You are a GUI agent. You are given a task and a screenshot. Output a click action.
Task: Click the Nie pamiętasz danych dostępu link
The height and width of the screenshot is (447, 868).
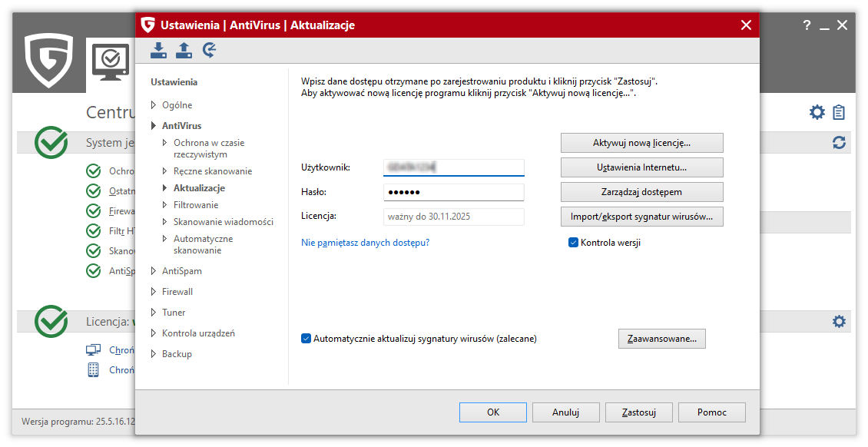coord(366,242)
